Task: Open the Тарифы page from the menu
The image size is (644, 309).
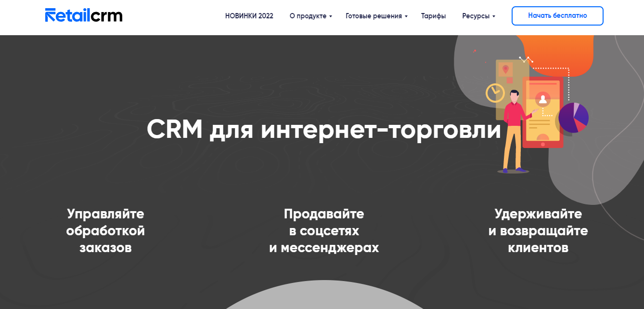Action: coord(433,16)
